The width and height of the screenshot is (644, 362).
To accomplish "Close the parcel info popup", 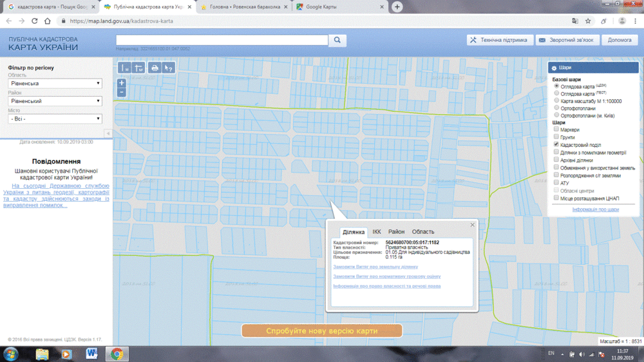I will point(472,225).
